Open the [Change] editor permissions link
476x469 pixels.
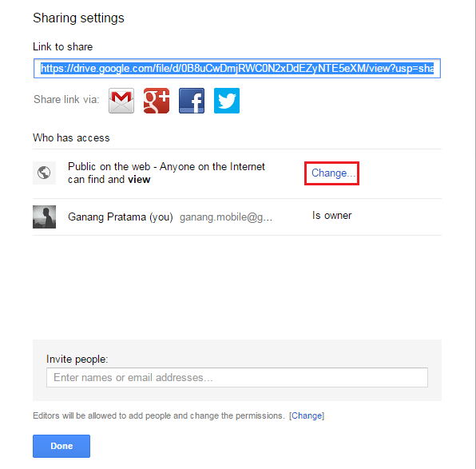307,415
